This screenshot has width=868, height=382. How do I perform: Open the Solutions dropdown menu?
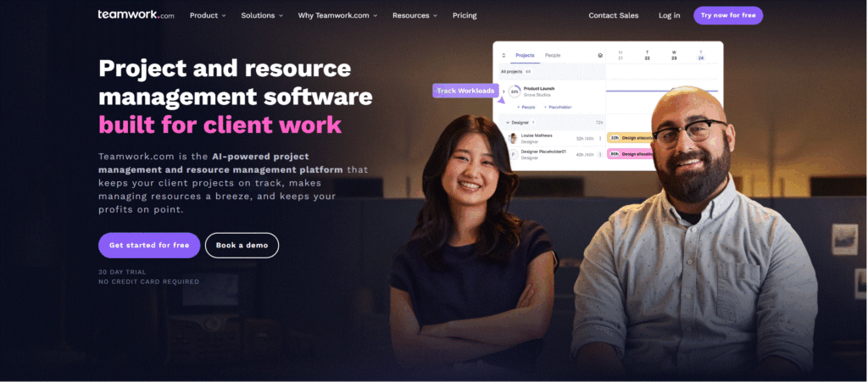click(x=262, y=15)
